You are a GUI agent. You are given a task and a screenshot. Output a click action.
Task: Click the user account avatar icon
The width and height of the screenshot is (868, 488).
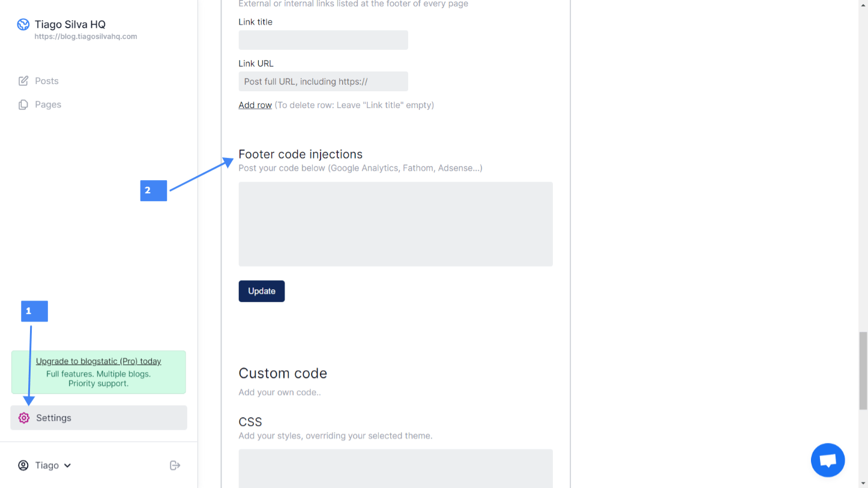[23, 465]
